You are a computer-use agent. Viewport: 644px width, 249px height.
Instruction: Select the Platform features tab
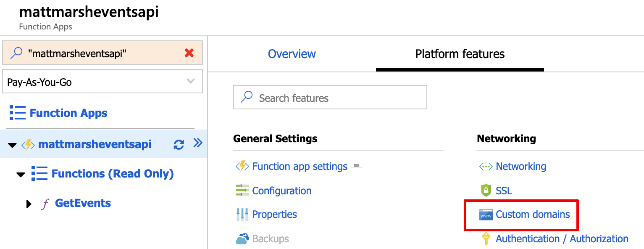[x=460, y=54]
